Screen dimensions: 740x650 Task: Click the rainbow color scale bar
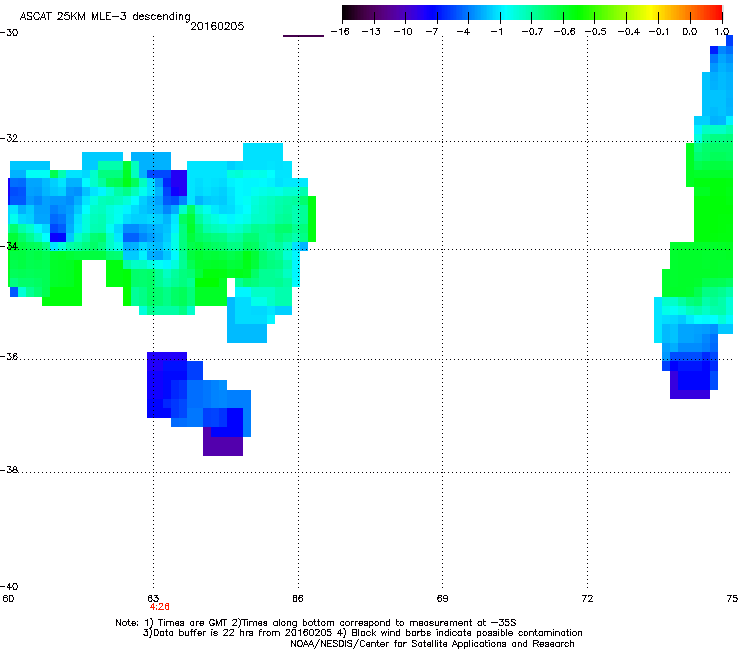tap(532, 12)
